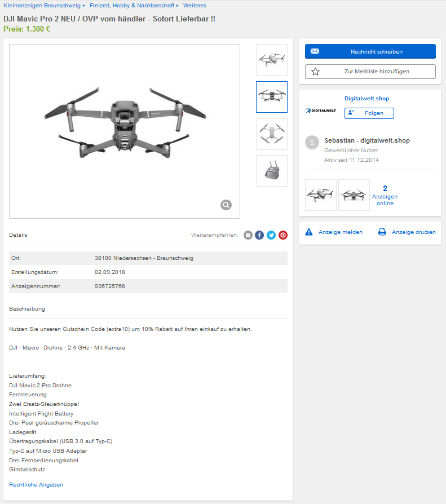Viewport: 446px width, 504px height.
Task: Click the warning triangle report icon
Action: (308, 232)
